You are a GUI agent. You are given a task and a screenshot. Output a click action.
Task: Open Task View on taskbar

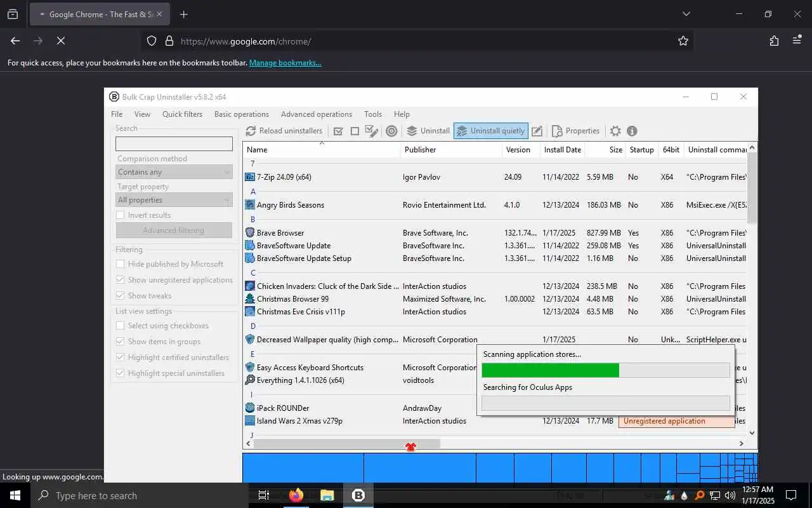pyautogui.click(x=264, y=495)
